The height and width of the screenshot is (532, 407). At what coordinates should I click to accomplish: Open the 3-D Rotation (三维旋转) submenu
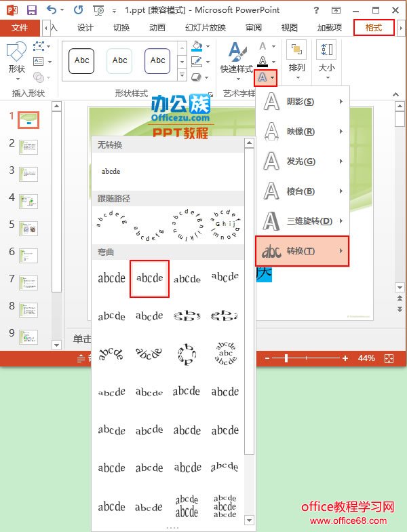(x=303, y=221)
